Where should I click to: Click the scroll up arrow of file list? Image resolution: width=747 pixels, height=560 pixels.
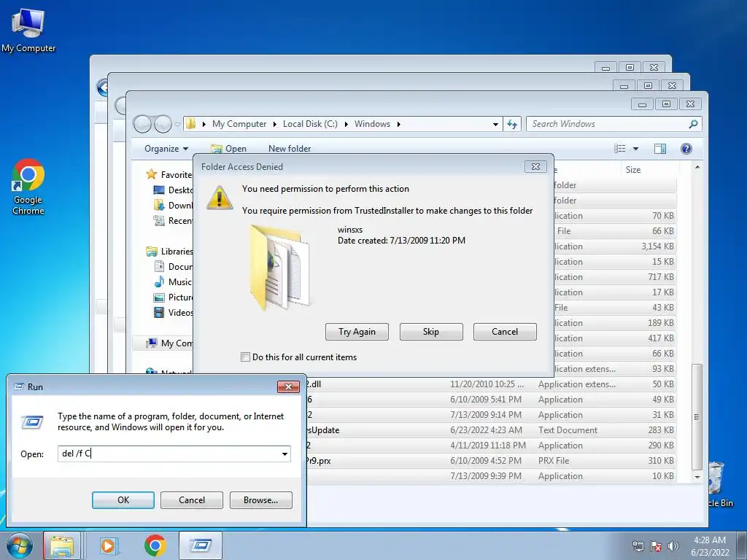697,168
